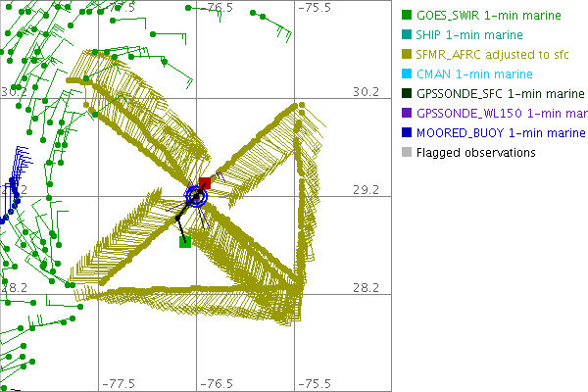Click the CMAN cyan legend swatch

(x=407, y=74)
